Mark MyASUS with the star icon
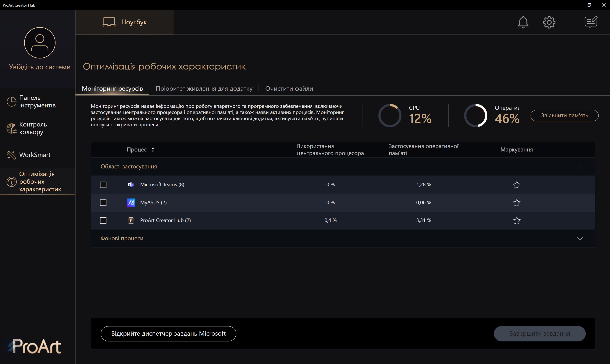The image size is (610, 364). (517, 203)
